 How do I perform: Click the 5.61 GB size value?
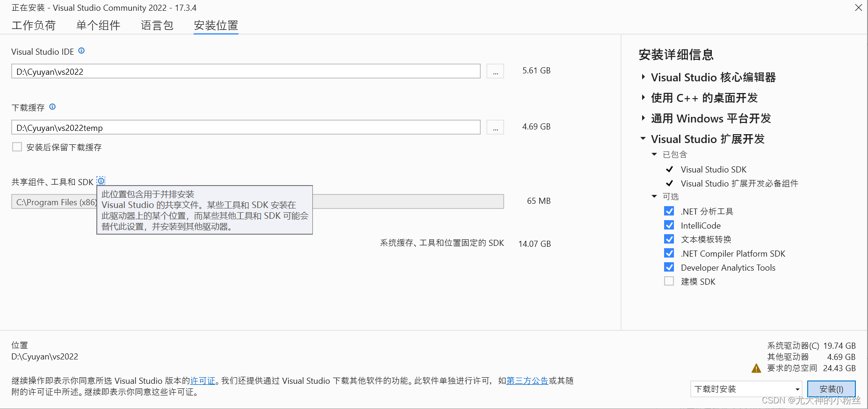point(536,71)
